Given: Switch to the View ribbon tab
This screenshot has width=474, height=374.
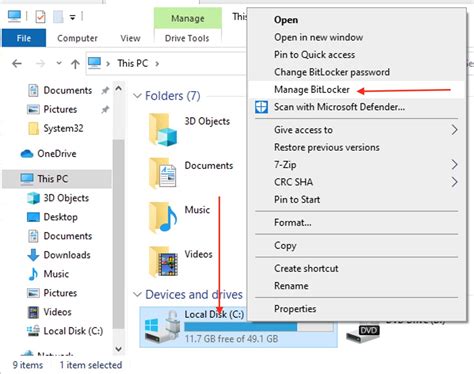Looking at the screenshot, I should coord(130,38).
